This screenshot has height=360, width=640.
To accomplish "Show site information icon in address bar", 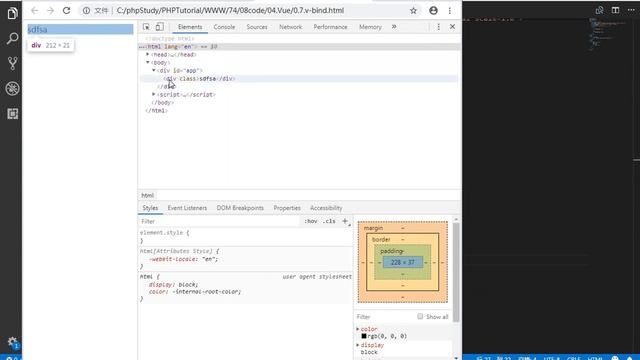I will [86, 11].
